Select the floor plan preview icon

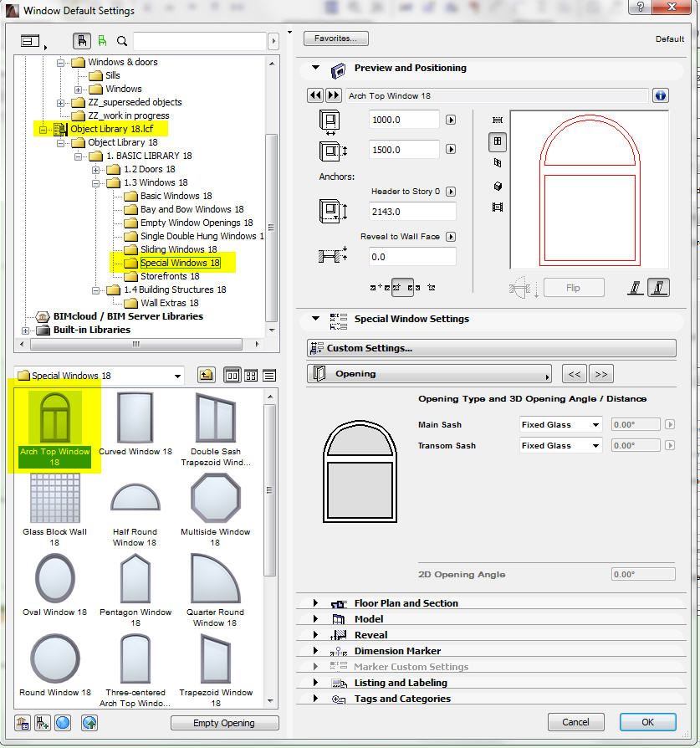498,120
